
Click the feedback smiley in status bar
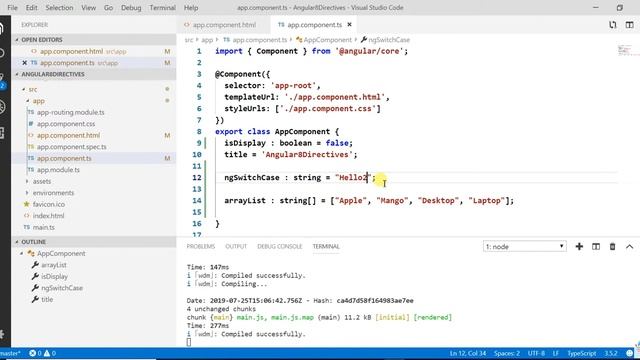630,353
